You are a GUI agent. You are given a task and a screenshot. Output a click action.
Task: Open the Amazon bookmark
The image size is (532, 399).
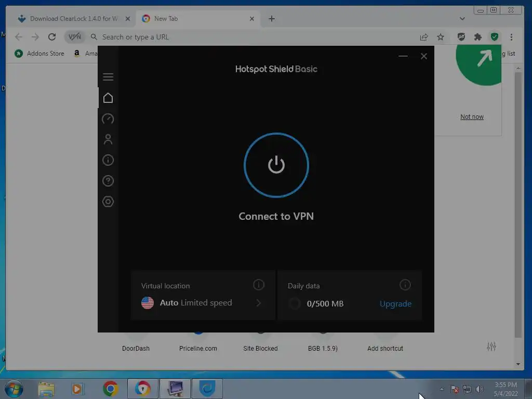[86, 54]
